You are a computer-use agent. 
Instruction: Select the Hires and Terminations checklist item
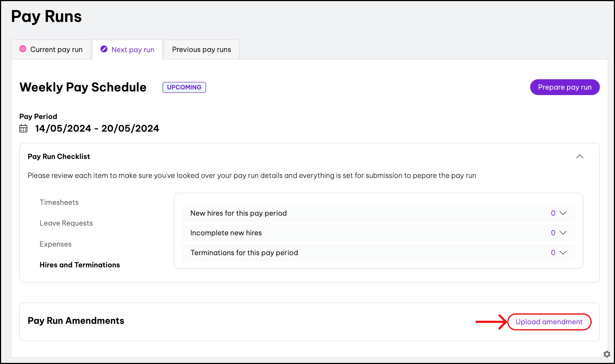[80, 265]
